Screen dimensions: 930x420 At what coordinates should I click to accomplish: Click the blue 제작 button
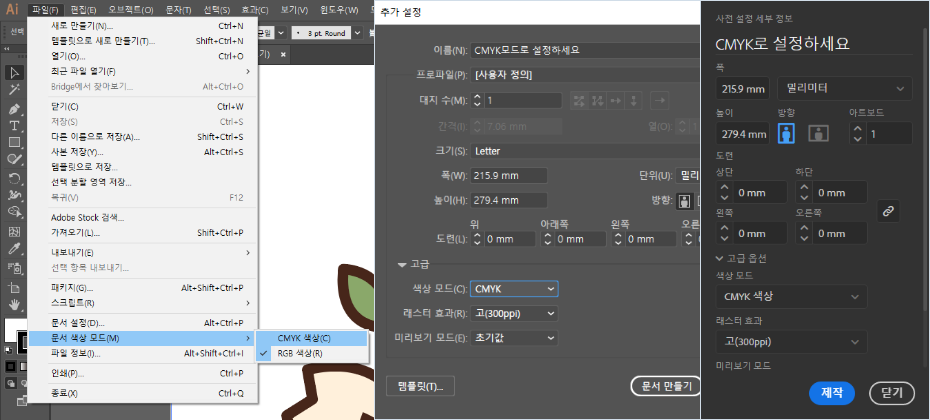pyautogui.click(x=832, y=393)
